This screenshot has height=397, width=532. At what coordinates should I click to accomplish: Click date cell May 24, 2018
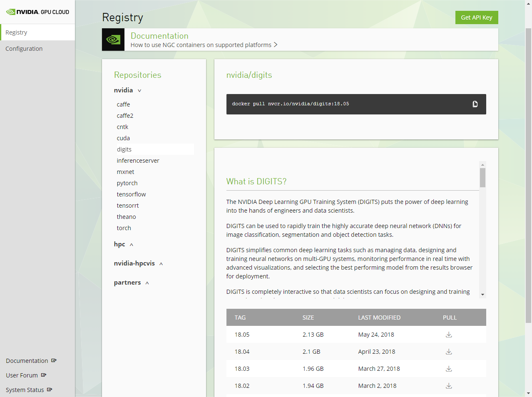pos(376,335)
